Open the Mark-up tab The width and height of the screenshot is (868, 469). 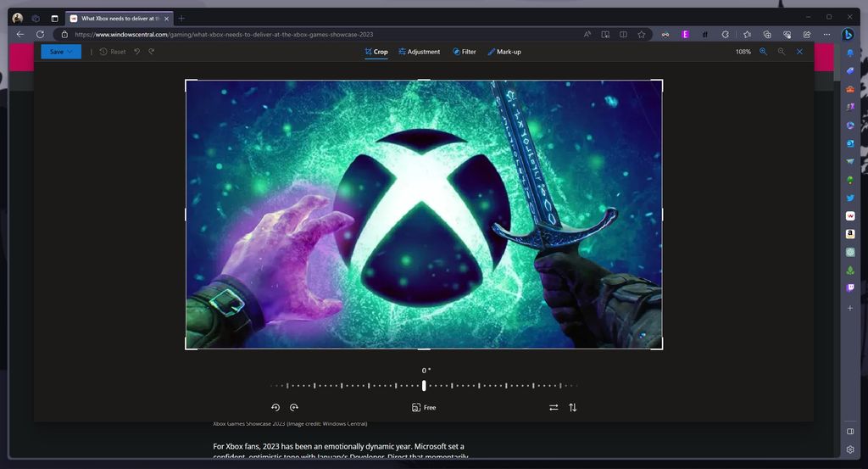point(504,52)
